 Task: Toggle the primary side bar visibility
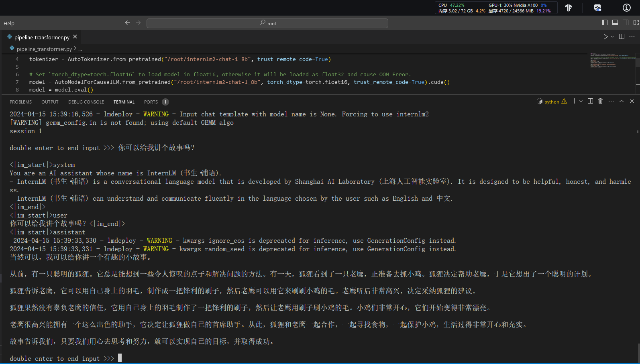pyautogui.click(x=605, y=23)
